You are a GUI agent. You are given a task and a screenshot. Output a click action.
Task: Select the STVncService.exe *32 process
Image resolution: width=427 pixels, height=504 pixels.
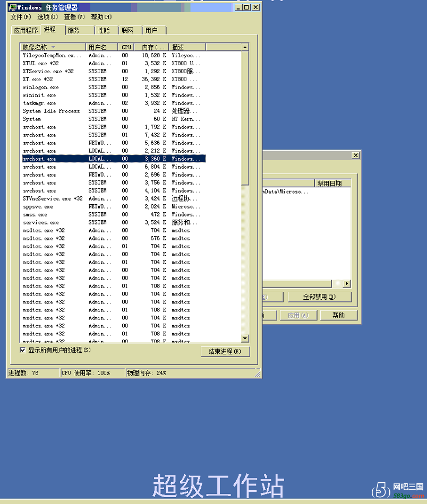[x=114, y=198]
